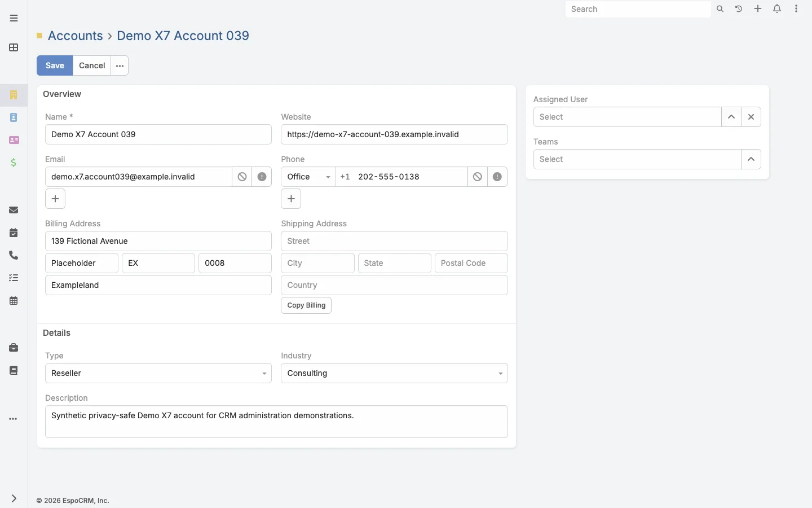Navigate to Accounts via the breadcrumb link
This screenshot has height=508, width=812.
click(76, 36)
